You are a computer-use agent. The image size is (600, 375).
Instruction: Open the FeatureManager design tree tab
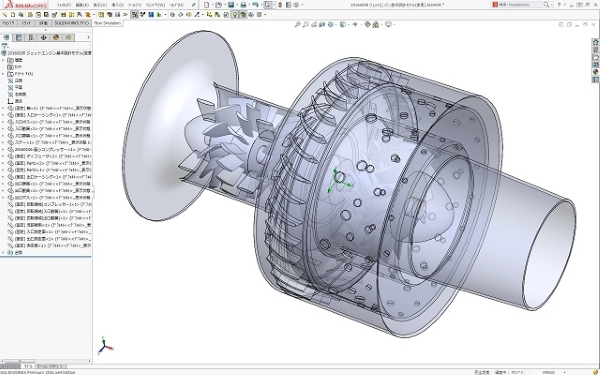click(6, 38)
